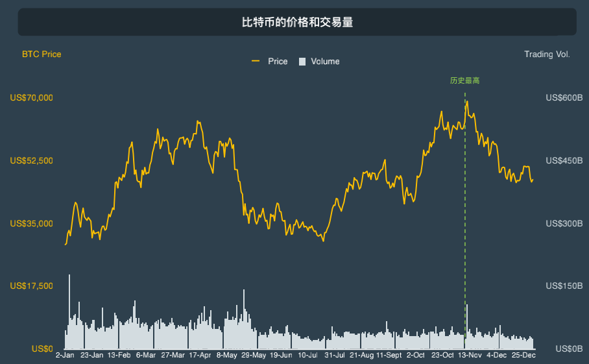
Task: Click the 17-Apr date tick
Action: pyautogui.click(x=200, y=355)
